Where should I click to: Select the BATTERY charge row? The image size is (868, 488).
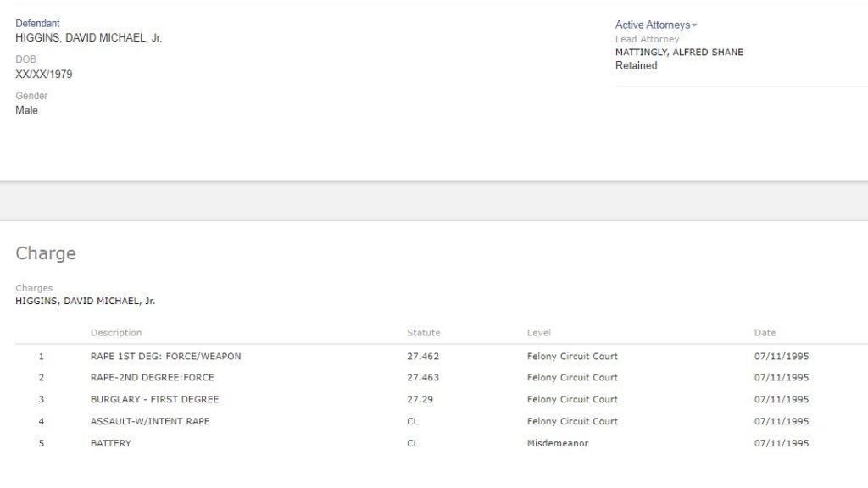pyautogui.click(x=441, y=443)
